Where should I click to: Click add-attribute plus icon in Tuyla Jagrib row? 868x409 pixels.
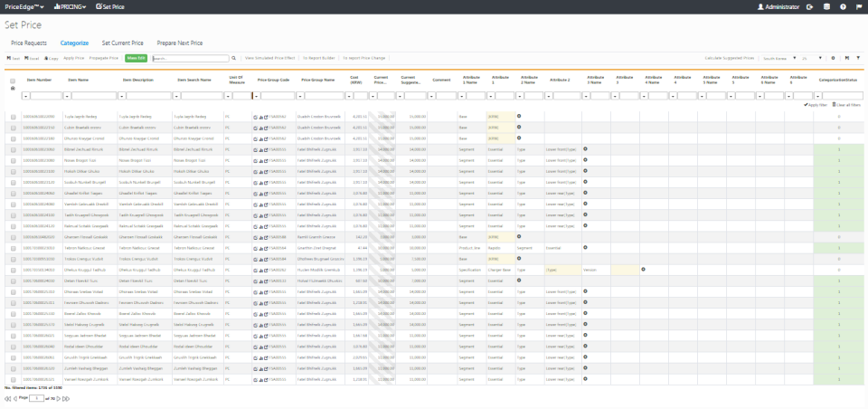519,117
